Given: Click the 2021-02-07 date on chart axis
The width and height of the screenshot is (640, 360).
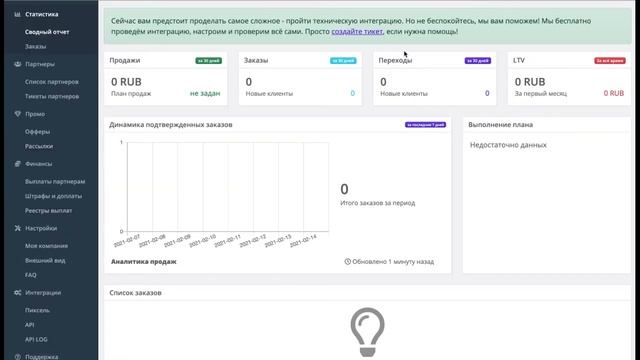Looking at the screenshot, I should 127,241.
